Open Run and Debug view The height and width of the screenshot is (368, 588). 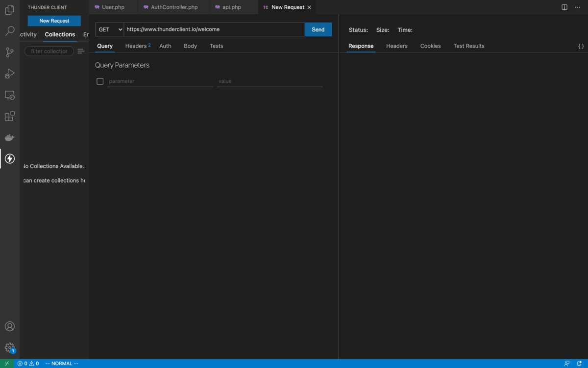pyautogui.click(x=9, y=74)
